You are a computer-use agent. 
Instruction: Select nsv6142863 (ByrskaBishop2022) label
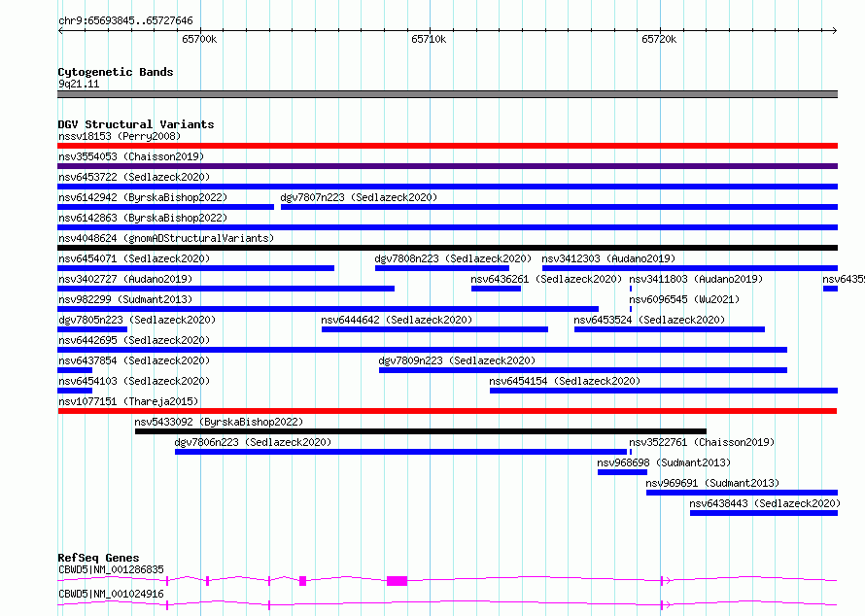coord(143,218)
